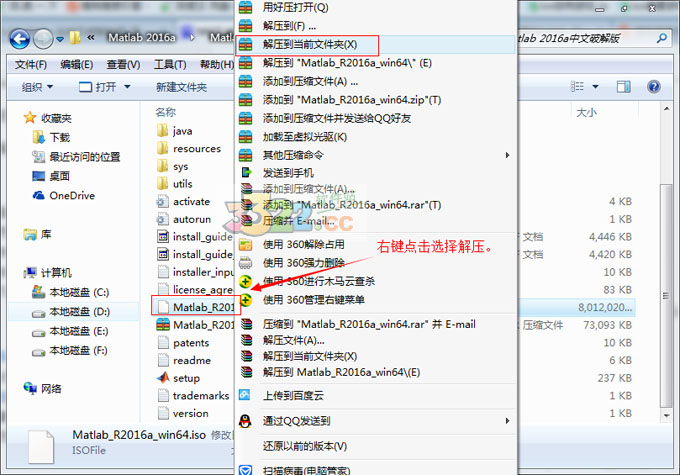Click the Forward navigation arrow button
Screen dimensions: 680x475
click(43, 39)
